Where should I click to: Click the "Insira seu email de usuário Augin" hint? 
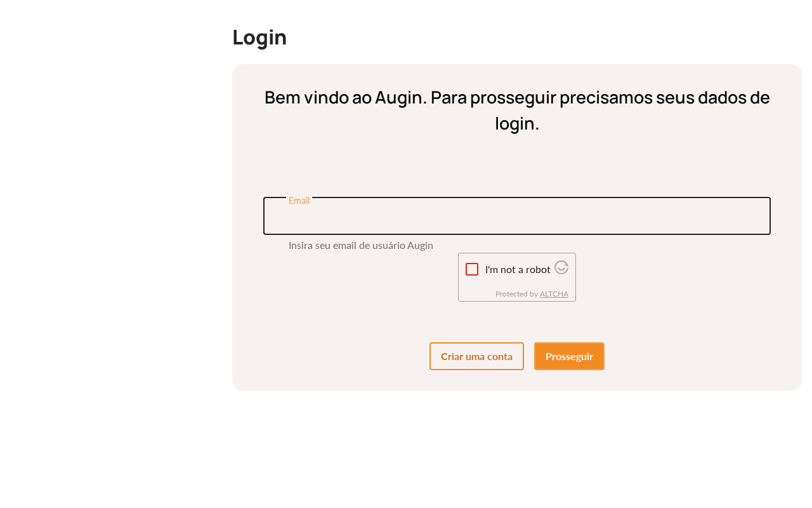[360, 245]
